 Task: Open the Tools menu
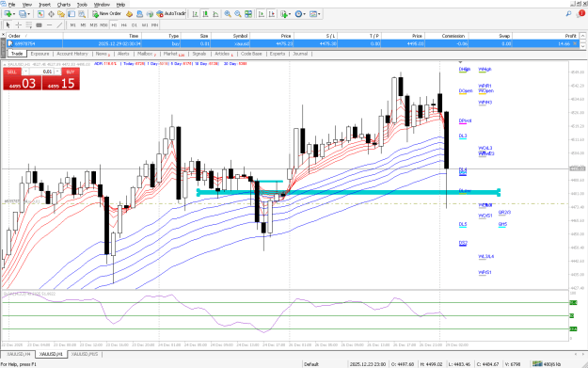[x=82, y=5]
